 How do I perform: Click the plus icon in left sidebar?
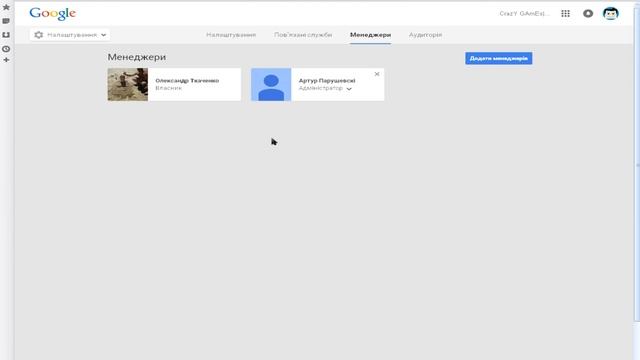(6, 60)
